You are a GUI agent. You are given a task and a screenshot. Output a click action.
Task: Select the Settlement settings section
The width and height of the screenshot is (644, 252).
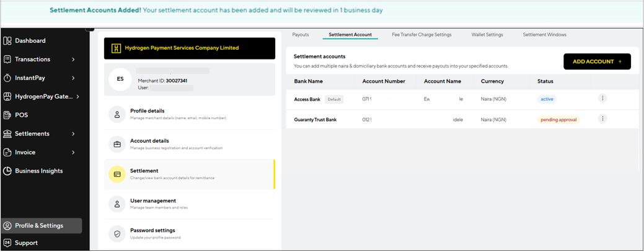tap(189, 174)
